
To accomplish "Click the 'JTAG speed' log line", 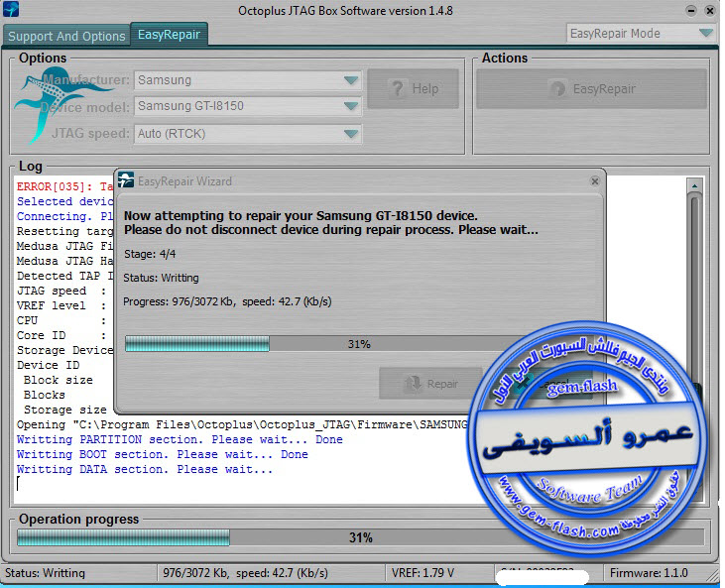I will 61,291.
